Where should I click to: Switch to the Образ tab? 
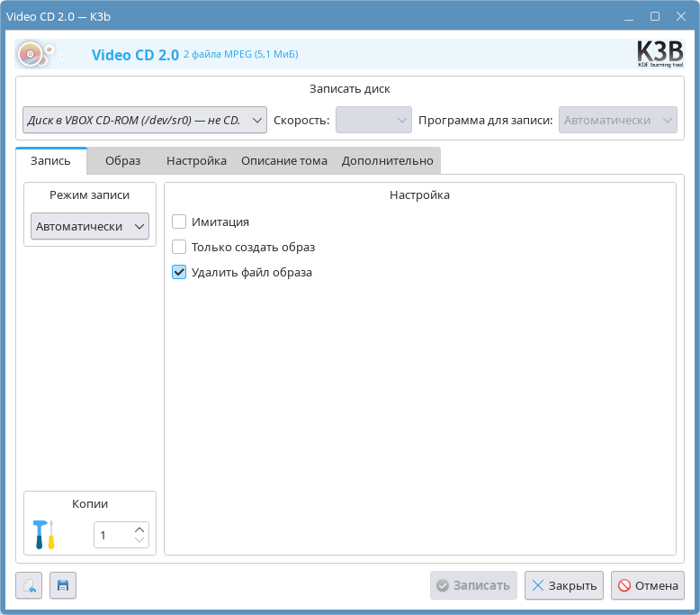pos(122,161)
